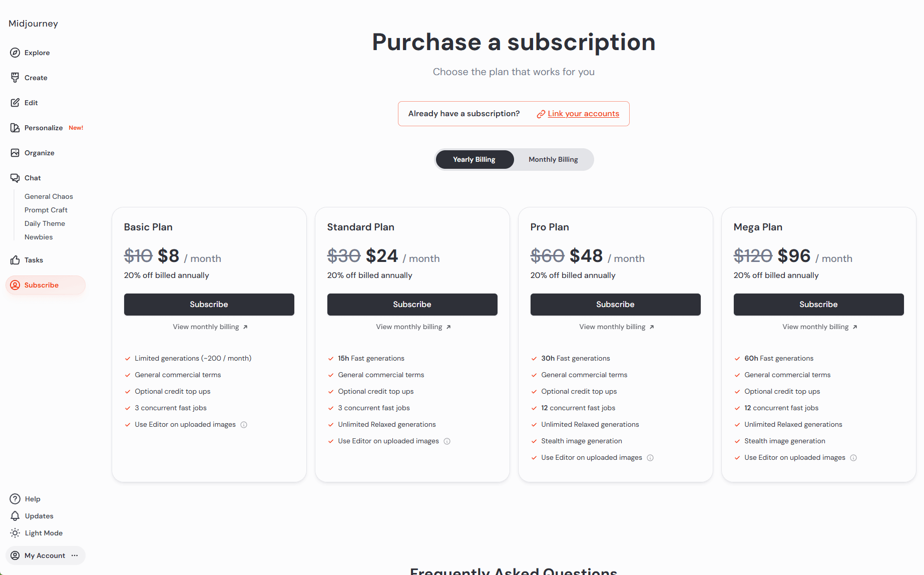The width and height of the screenshot is (924, 575).
Task: Click the Create paintbrush icon
Action: coord(15,78)
